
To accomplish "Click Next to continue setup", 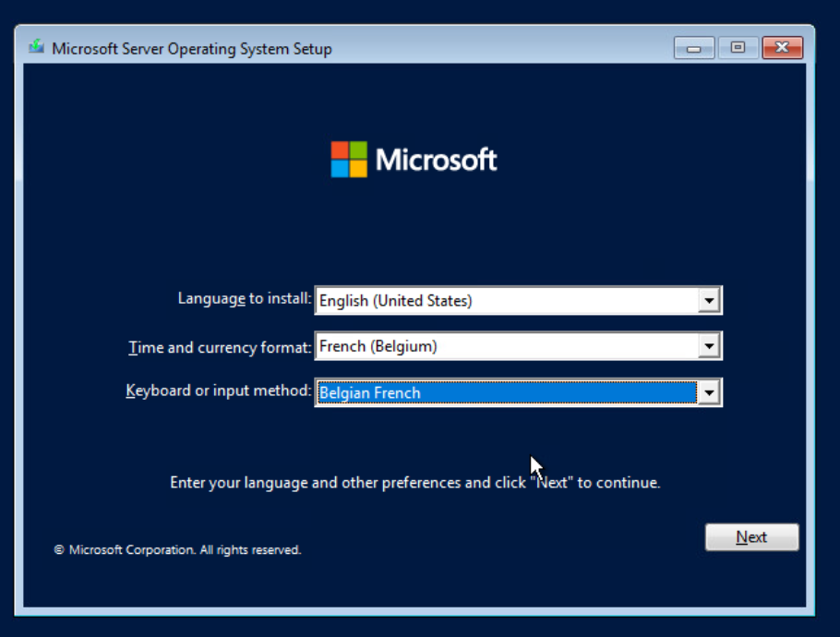I will tap(751, 536).
